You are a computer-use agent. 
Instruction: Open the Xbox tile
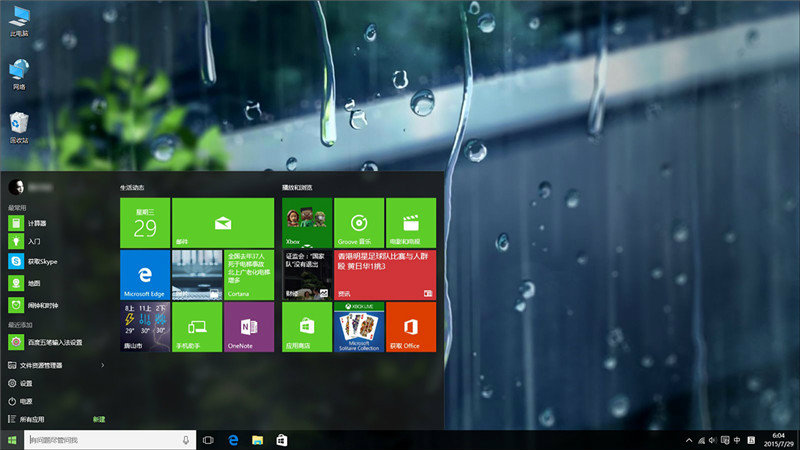click(307, 222)
